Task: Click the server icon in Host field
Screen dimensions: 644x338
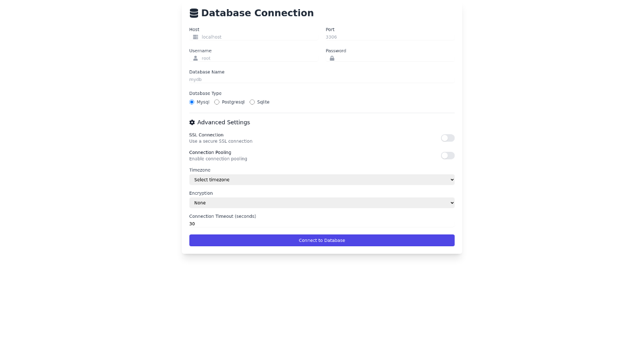Action: point(195,36)
